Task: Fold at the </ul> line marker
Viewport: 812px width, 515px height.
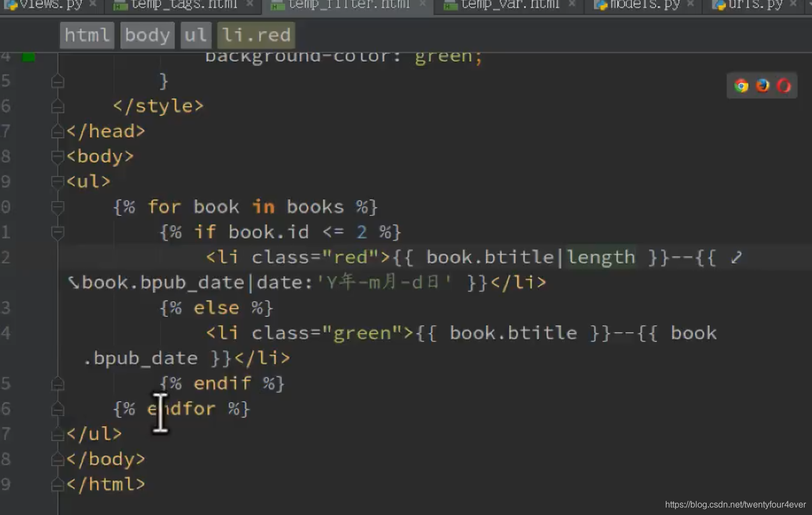Action: 57,434
